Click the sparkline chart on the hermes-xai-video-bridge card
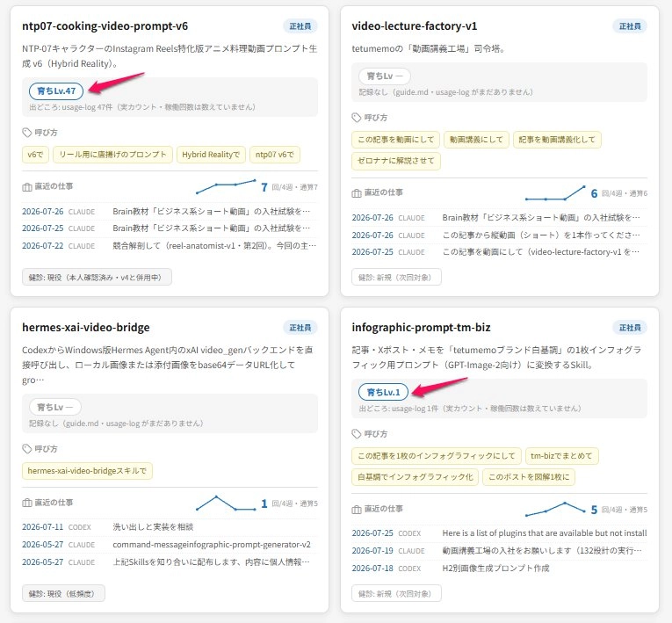 [226, 503]
